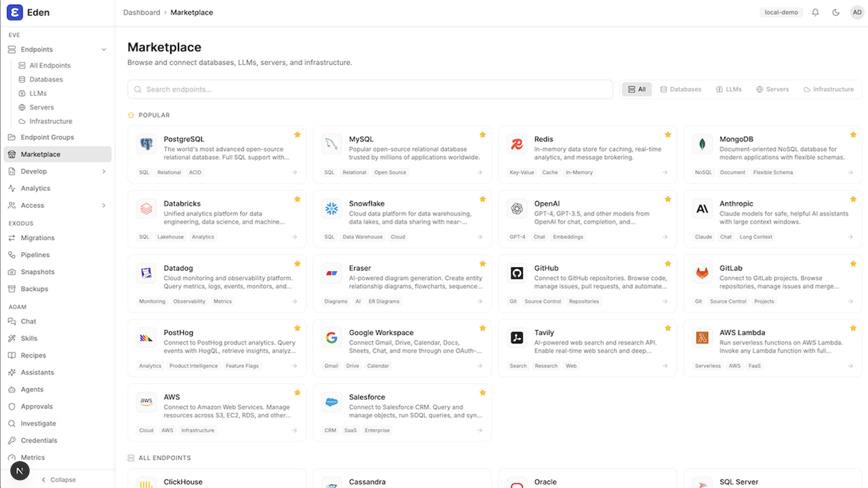
Task: Click the MySQL dolphin logo
Action: pyautogui.click(x=332, y=144)
